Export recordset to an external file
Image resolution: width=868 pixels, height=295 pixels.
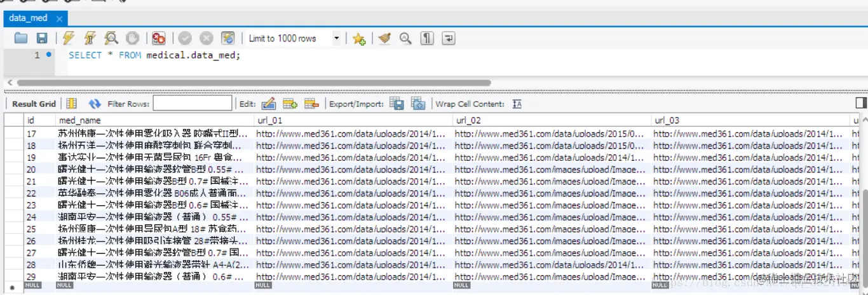click(397, 104)
